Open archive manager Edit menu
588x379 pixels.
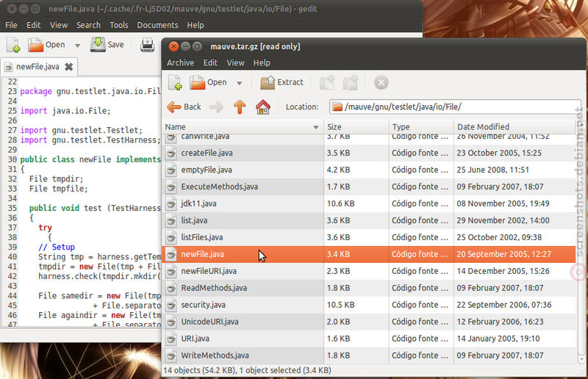[210, 62]
